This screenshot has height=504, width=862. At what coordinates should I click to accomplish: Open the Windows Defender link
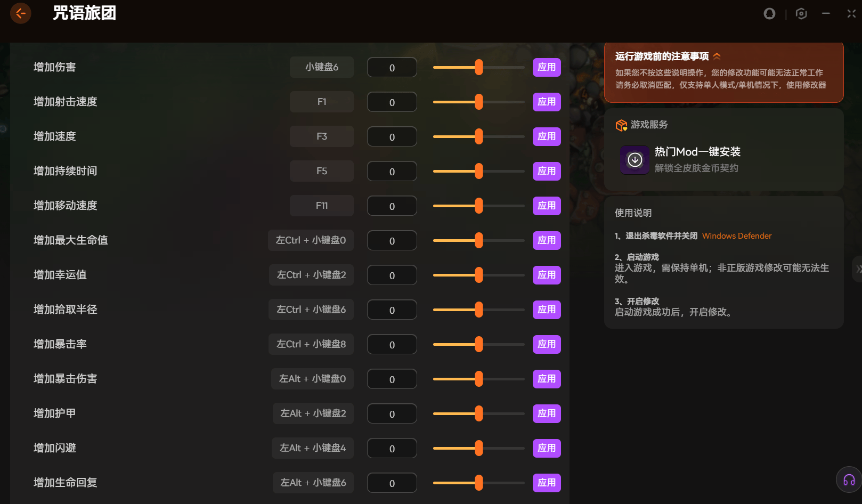coord(736,236)
